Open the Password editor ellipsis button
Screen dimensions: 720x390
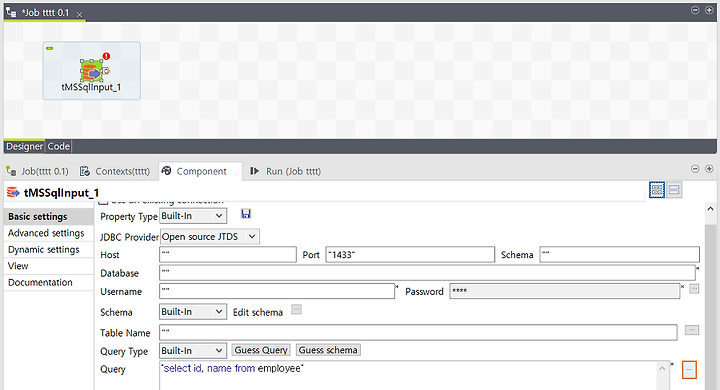(694, 289)
